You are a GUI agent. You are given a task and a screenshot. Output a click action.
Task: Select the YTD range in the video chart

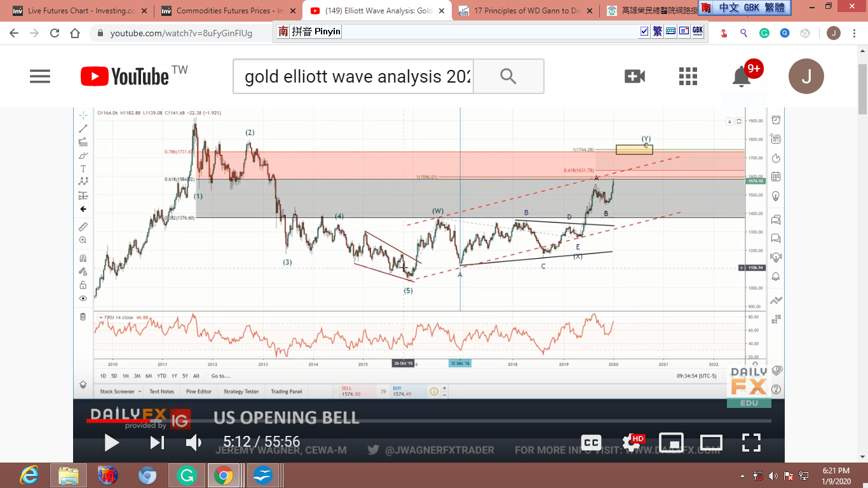[161, 376]
